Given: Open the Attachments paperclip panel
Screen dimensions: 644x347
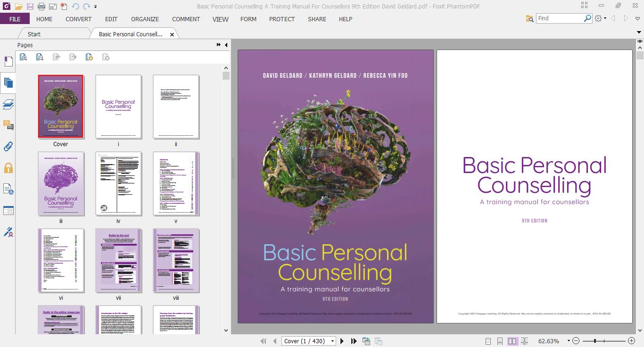Looking at the screenshot, I should click(x=8, y=147).
